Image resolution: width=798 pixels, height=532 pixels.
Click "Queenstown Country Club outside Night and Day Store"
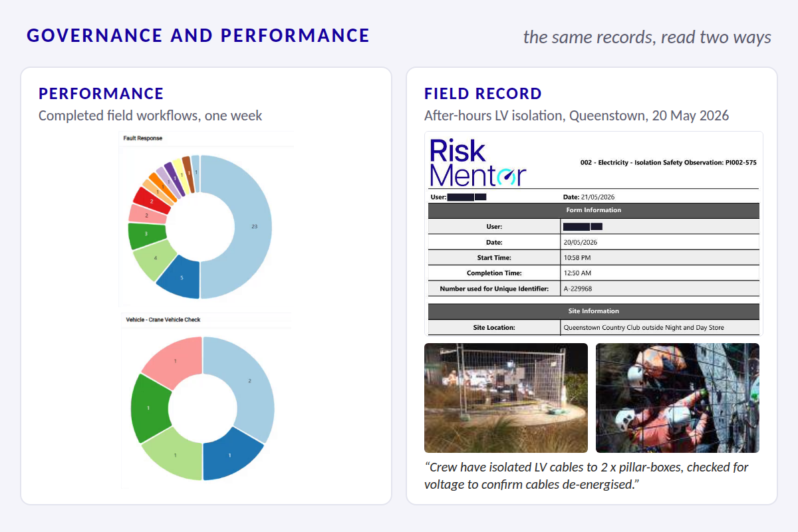[644, 327]
